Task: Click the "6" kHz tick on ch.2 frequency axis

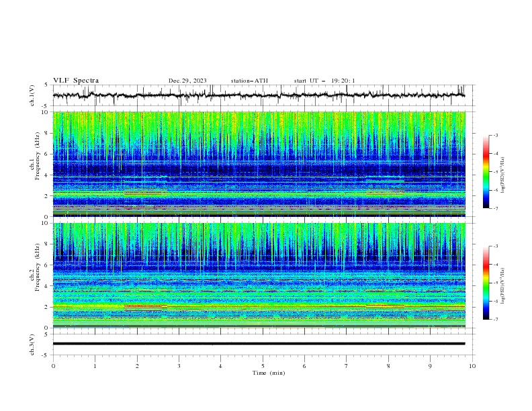Action: 47,265
